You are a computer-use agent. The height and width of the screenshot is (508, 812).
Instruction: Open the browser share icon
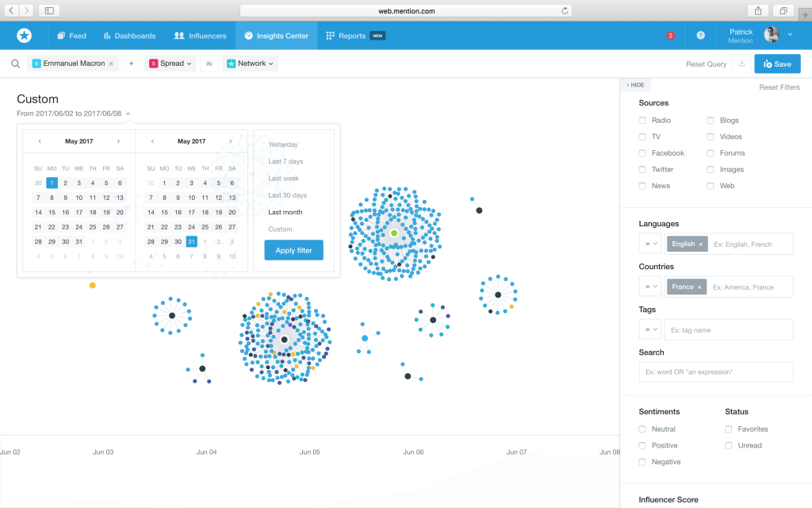click(757, 10)
